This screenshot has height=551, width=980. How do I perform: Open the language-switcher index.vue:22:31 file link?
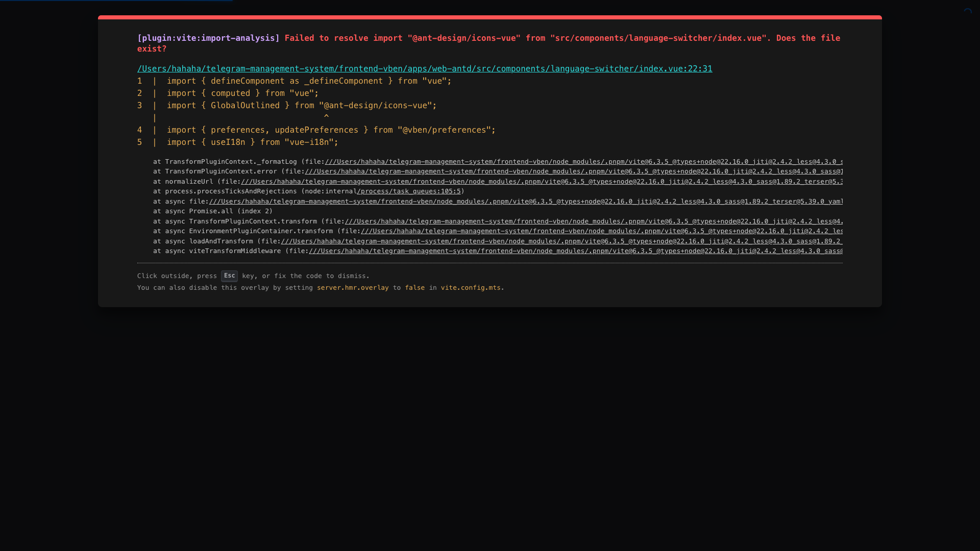[424, 69]
